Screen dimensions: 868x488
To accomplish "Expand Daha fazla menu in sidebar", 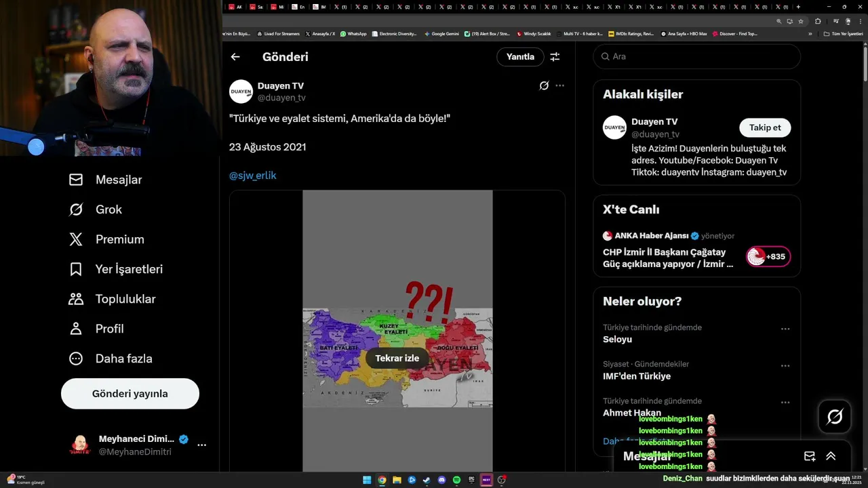I will 111,359.
